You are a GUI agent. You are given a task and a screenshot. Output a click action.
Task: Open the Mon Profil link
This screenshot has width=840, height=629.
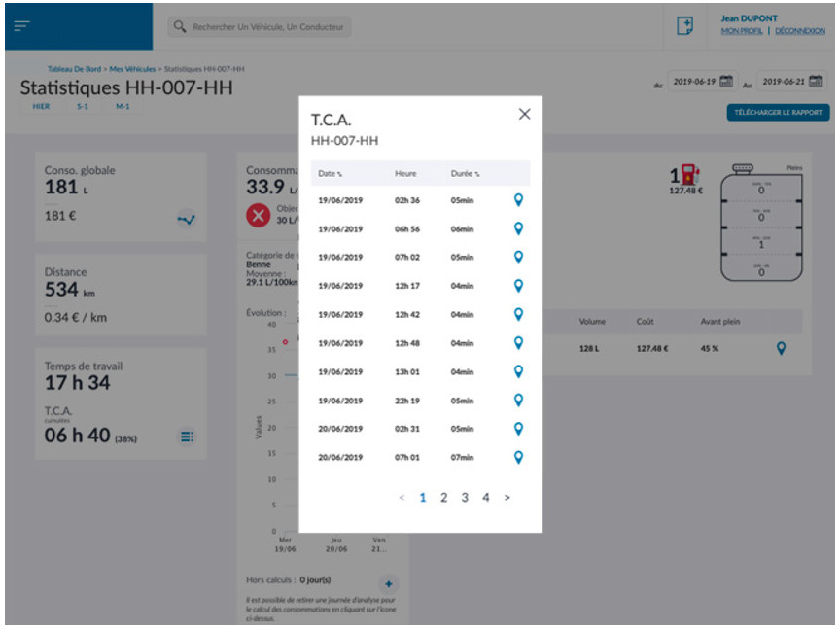pyautogui.click(x=742, y=31)
